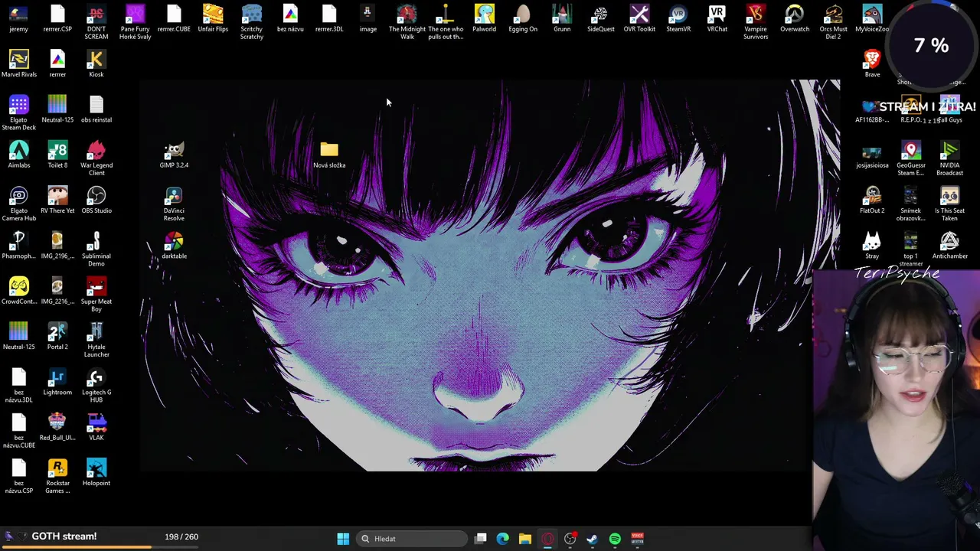Select the DaVinci Resolve desktop icon
Image resolution: width=980 pixels, height=551 pixels.
pyautogui.click(x=174, y=204)
